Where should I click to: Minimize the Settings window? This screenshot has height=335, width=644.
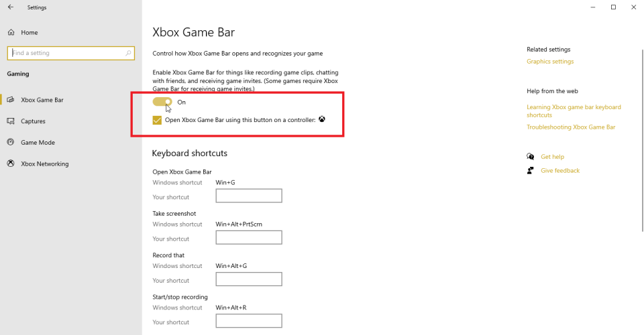pyautogui.click(x=593, y=7)
